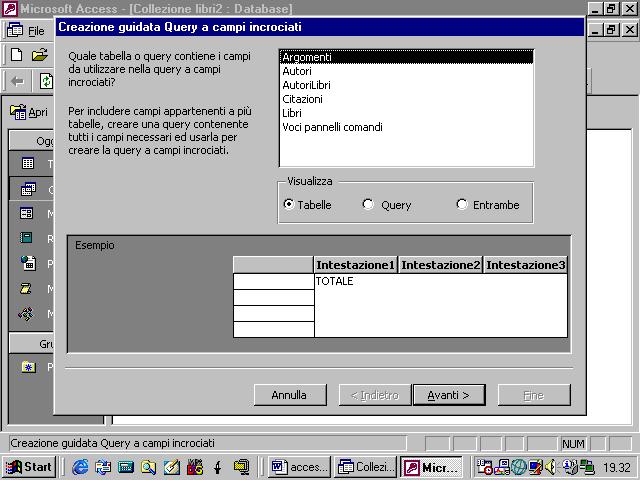Image resolution: width=640 pixels, height=480 pixels.
Task: Click the clock showing 19.32
Action: (617, 467)
